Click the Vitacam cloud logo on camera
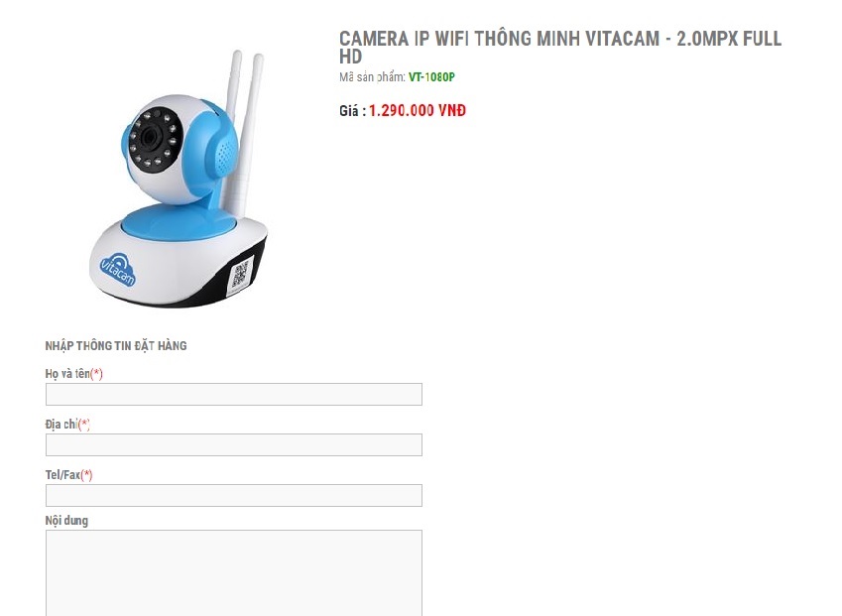Screen dimensions: 842x616 click(x=118, y=271)
